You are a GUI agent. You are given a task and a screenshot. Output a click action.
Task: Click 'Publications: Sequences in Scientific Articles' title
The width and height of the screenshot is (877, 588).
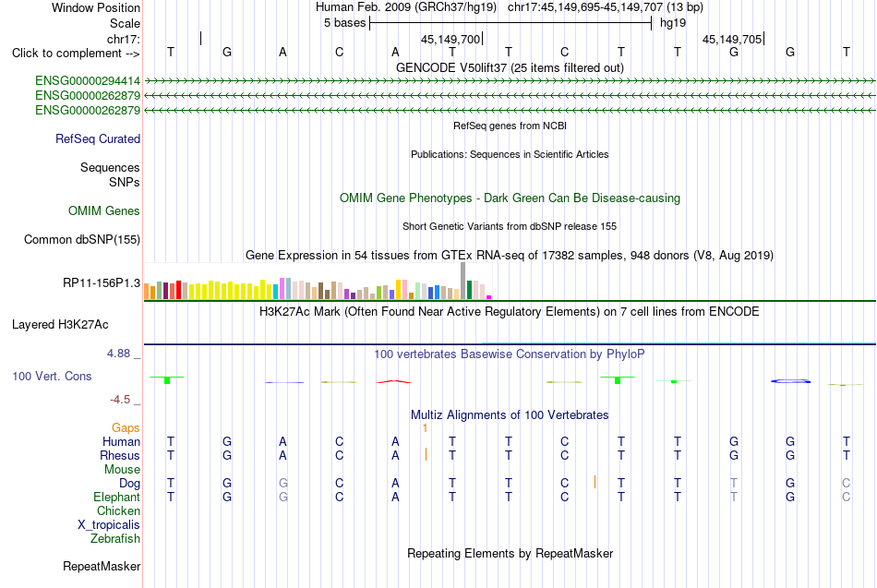[x=510, y=154]
